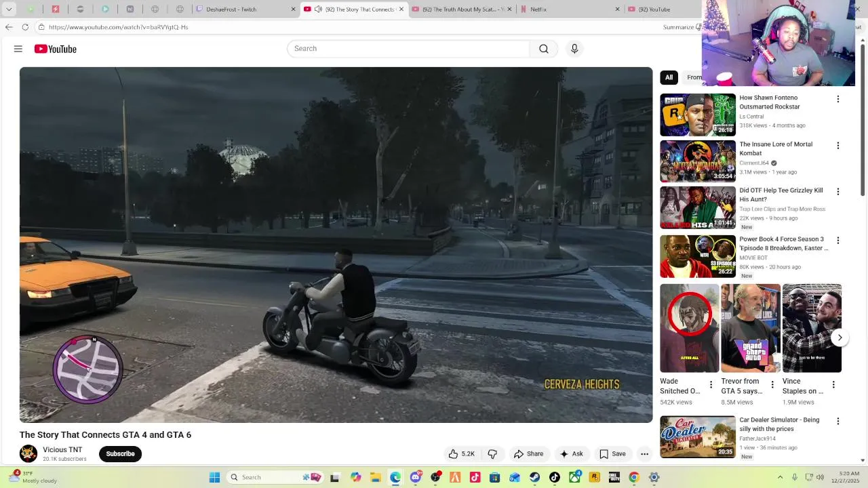Screen dimensions: 868x488
Task: Start voice search with microphone icon
Action: click(574, 49)
